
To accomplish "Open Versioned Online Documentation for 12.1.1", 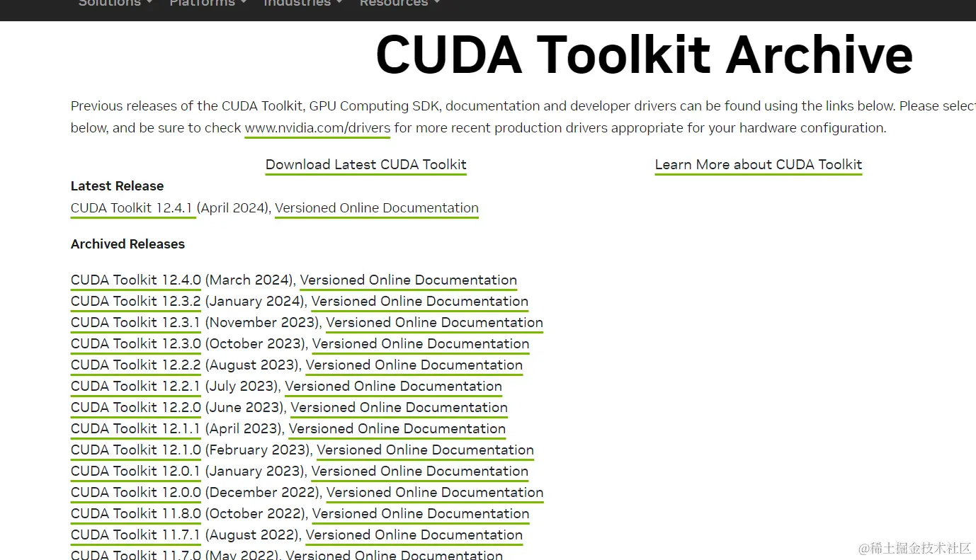I will [x=397, y=429].
